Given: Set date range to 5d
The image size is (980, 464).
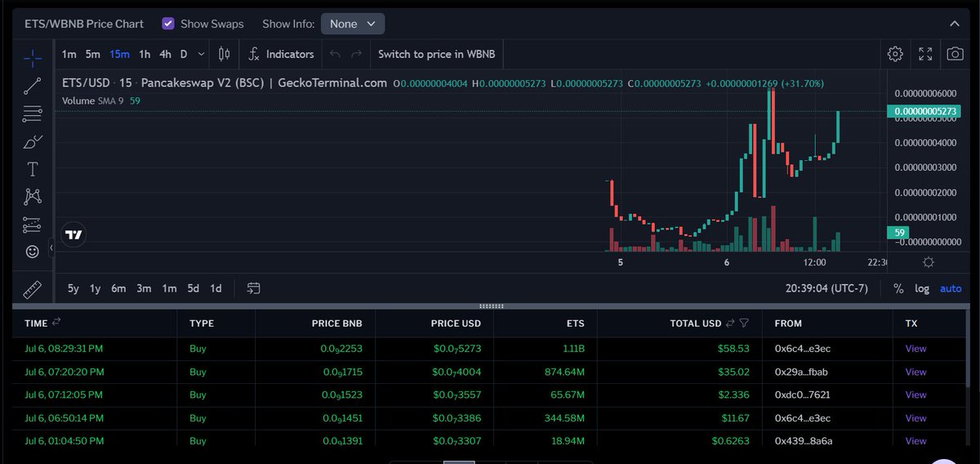Looking at the screenshot, I should 193,288.
